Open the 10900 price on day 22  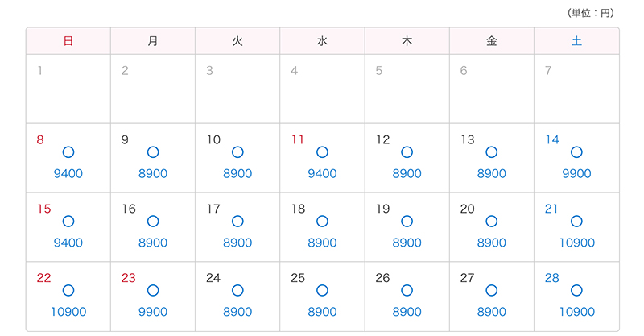tap(68, 313)
